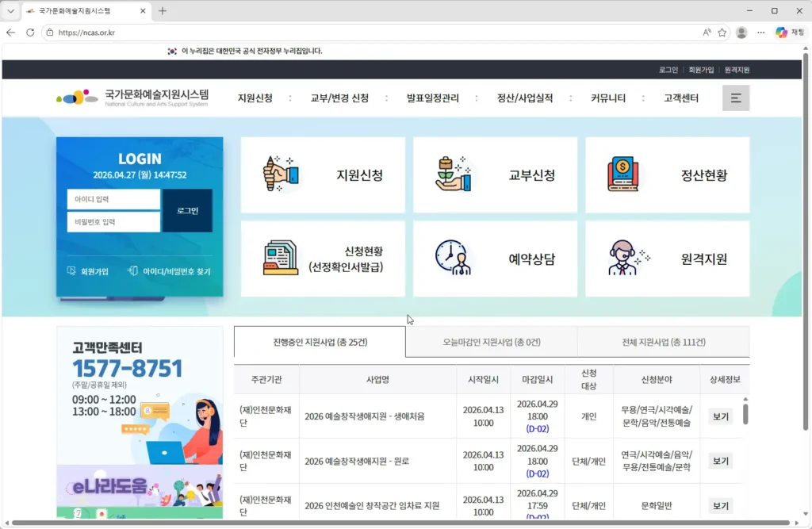Viewport: 812px width, 529px height.
Task: Click the horizontal scrollbar at bottom
Action: [400, 523]
